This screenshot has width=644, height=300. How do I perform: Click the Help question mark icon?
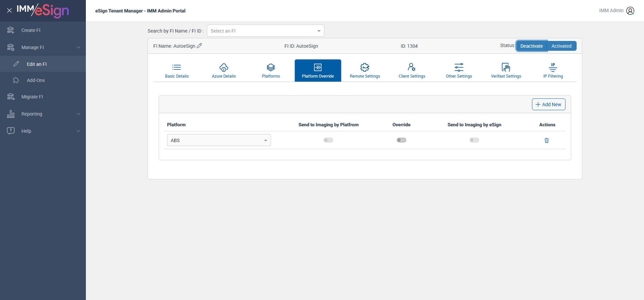point(11,131)
